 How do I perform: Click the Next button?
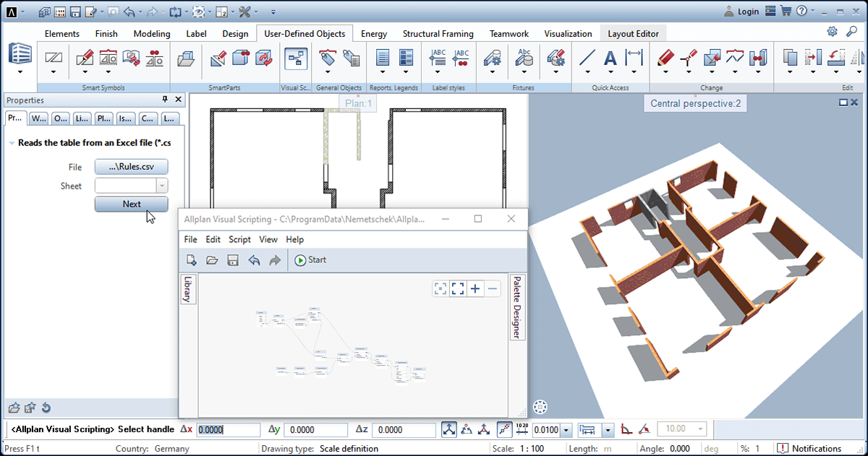point(131,204)
